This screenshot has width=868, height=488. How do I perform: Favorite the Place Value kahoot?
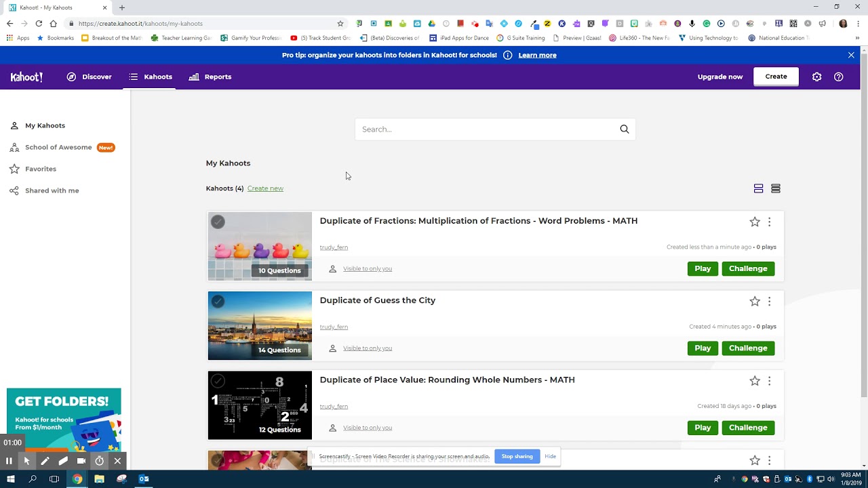[755, 381]
